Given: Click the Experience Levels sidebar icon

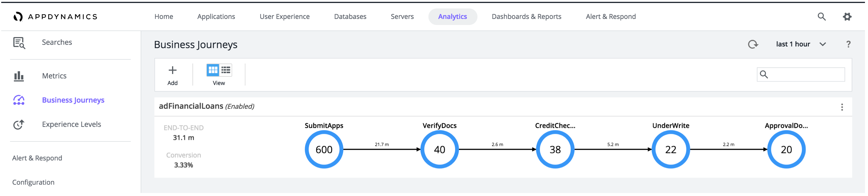Looking at the screenshot, I should pos(19,125).
